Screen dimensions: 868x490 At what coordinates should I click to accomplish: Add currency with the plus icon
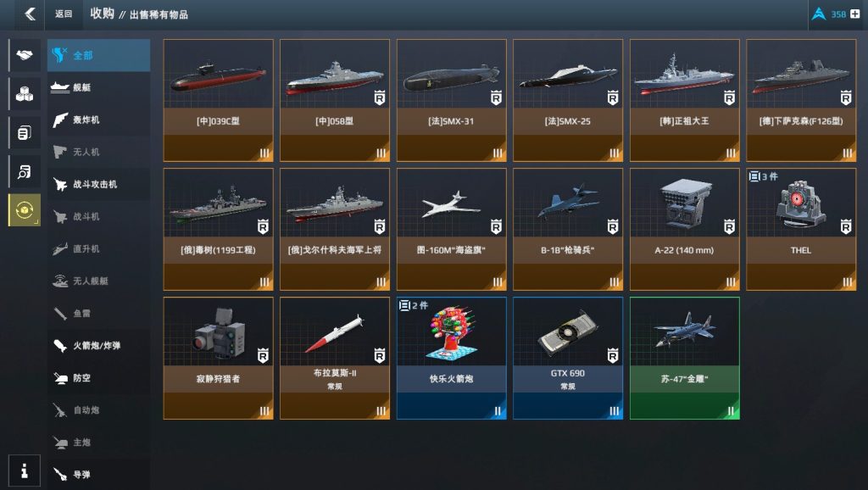pos(855,14)
